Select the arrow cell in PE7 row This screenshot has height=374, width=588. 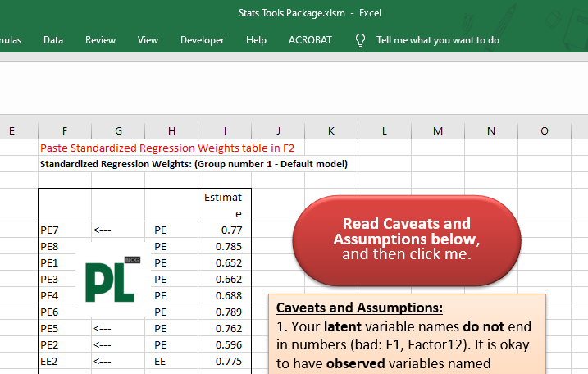click(x=118, y=230)
